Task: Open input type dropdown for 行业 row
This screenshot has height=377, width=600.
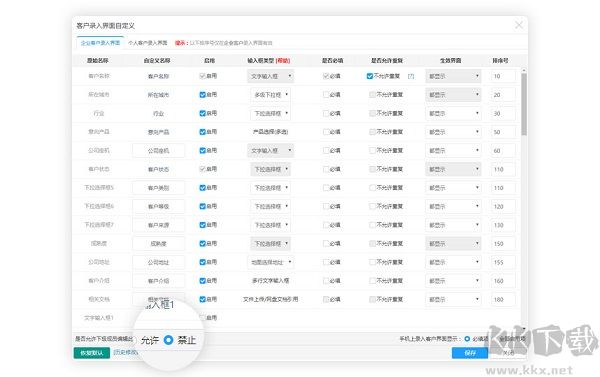Action: [x=271, y=113]
